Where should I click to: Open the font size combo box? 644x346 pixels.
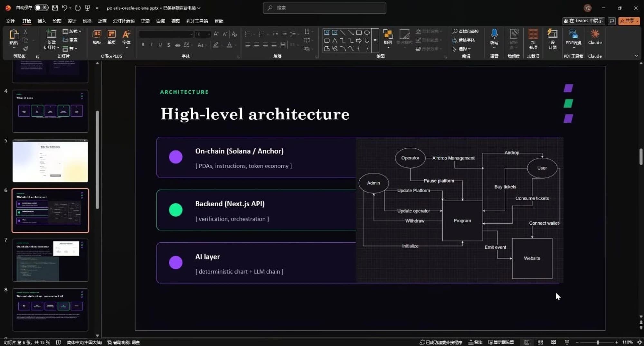click(203, 34)
